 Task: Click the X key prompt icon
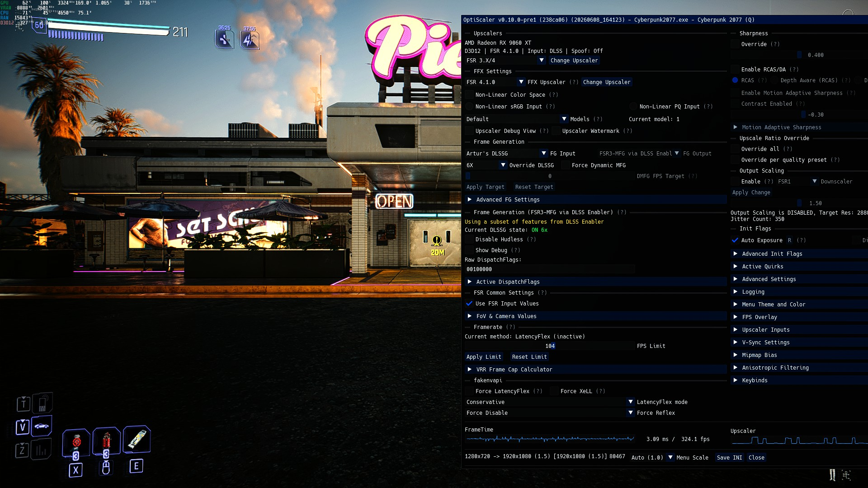pyautogui.click(x=75, y=470)
